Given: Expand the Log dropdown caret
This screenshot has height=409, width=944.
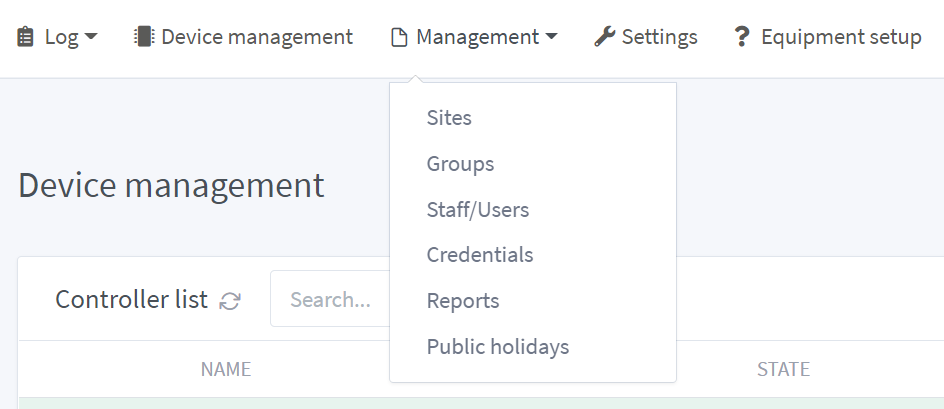Looking at the screenshot, I should click(91, 38).
